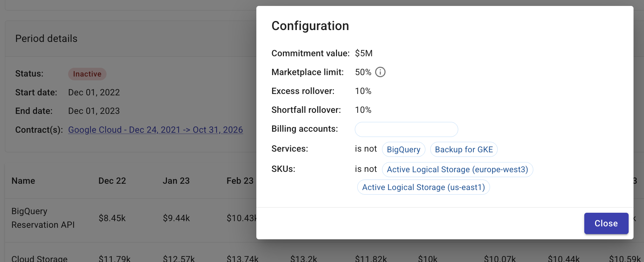Click the $10.44k cell
Image resolution: width=644 pixels, height=262 pixels.
pos(564,259)
